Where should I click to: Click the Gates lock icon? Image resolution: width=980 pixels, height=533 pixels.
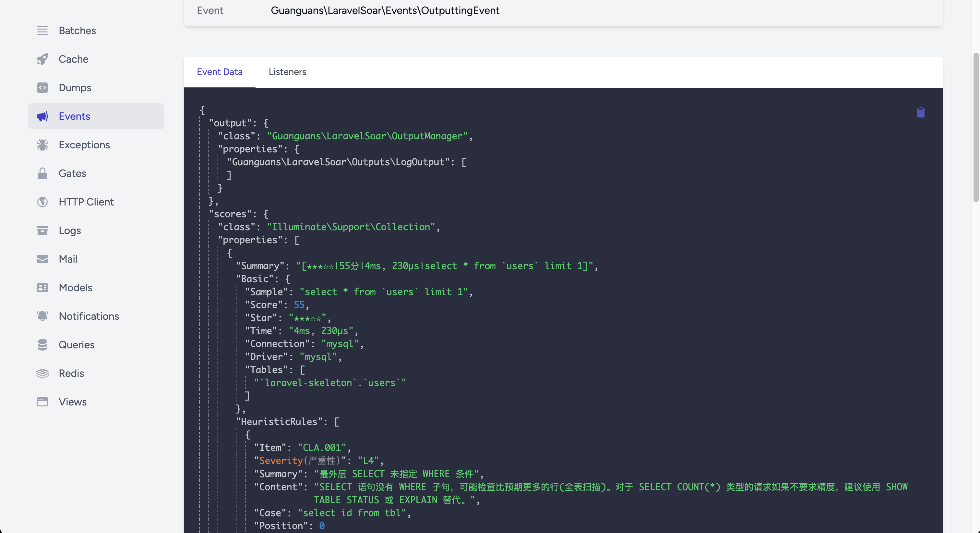pos(42,173)
